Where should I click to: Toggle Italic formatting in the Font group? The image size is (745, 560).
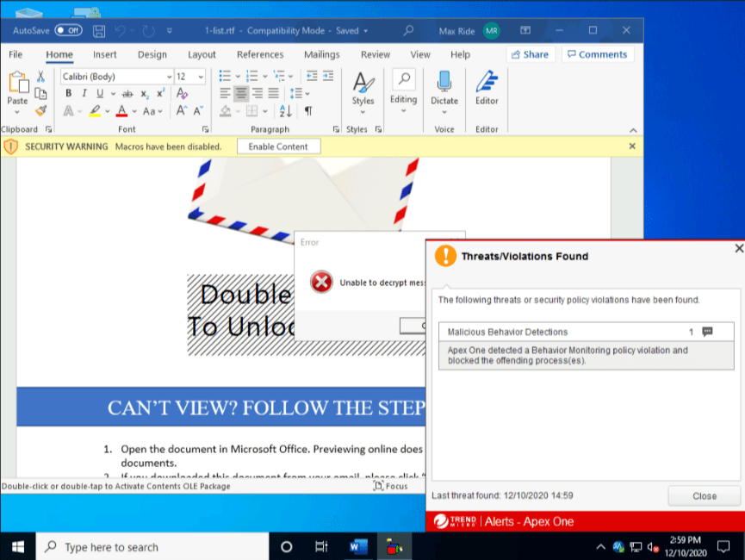point(84,94)
